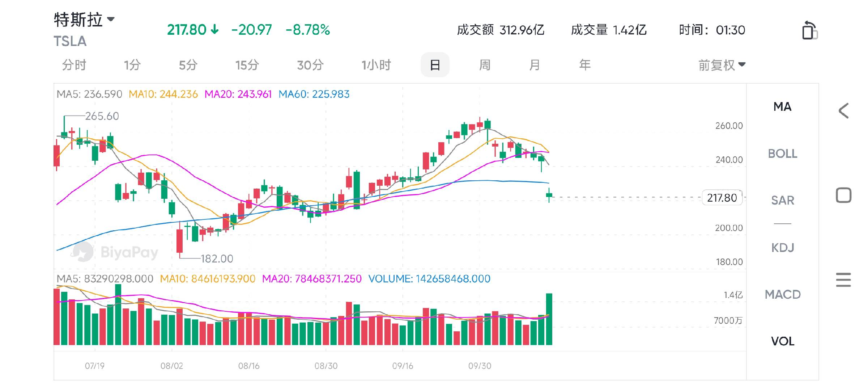Click the 成交额 312.96亿 turnover value
This screenshot has height=391, width=868.
pyautogui.click(x=501, y=30)
